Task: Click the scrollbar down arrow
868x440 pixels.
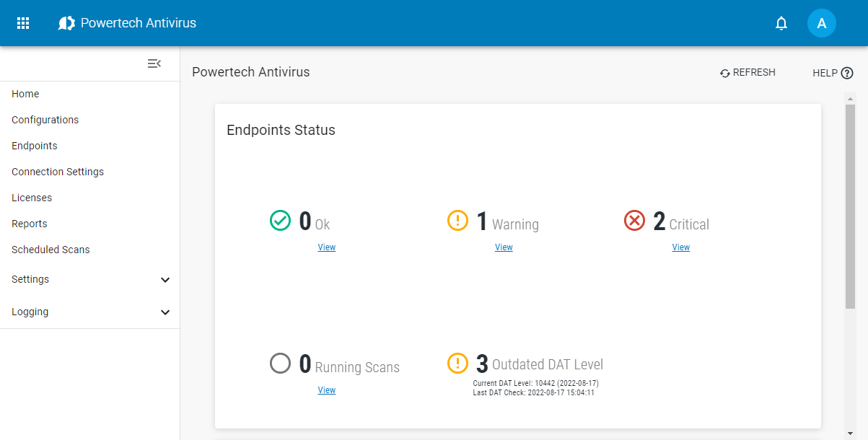Action: coord(851,434)
